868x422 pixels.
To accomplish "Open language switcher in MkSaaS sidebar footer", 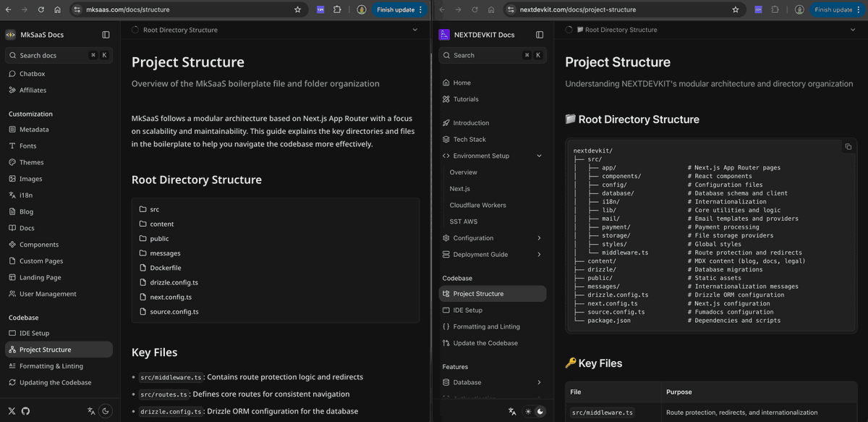I will 91,410.
